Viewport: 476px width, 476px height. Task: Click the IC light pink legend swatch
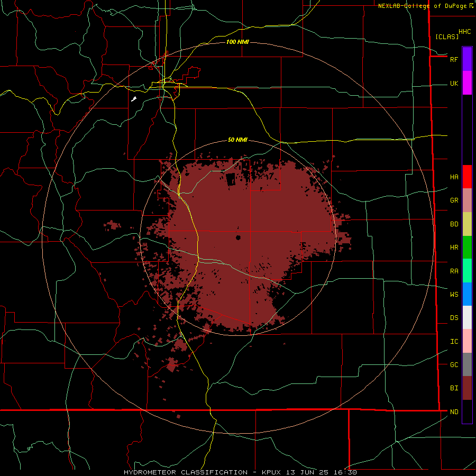coord(467,341)
